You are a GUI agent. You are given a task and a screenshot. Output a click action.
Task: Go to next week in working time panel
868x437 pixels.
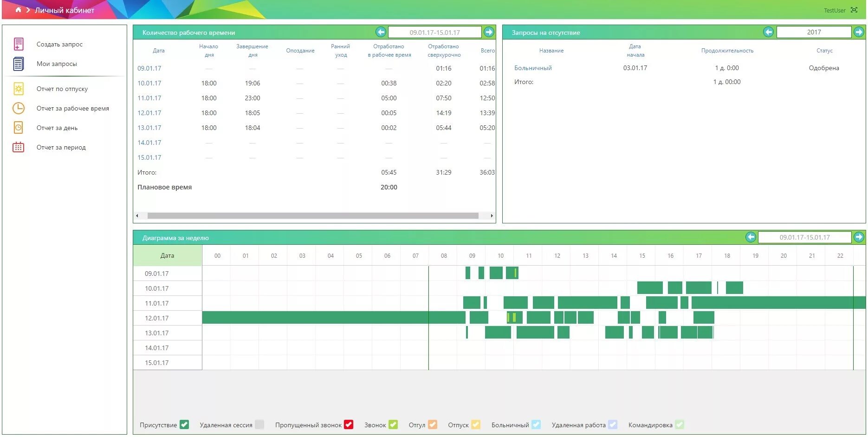[489, 32]
